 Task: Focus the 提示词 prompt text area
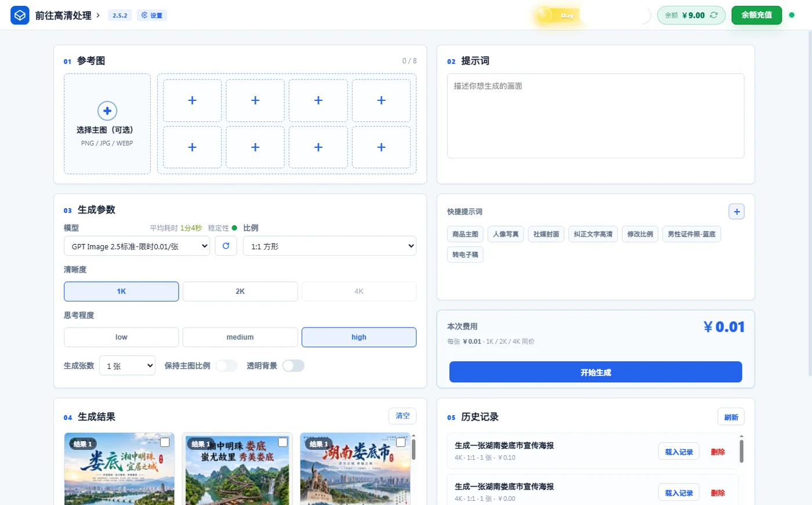coord(596,116)
